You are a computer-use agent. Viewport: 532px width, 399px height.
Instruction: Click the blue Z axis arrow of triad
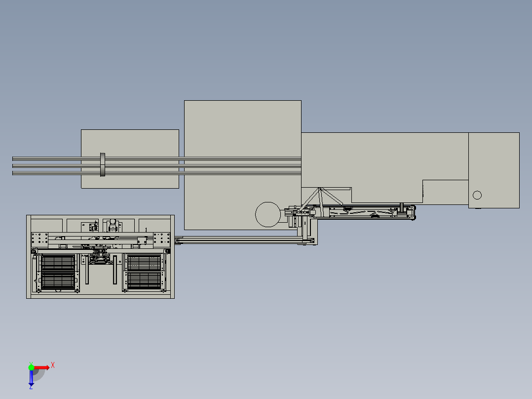pyautogui.click(x=31, y=378)
